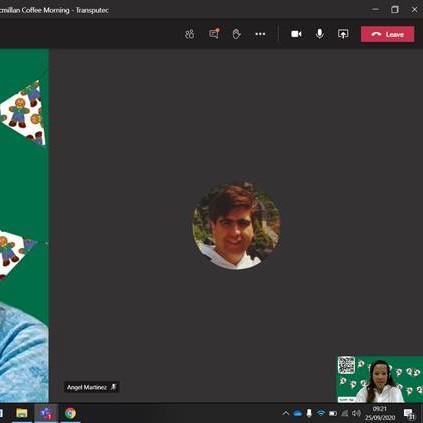
Task: Open File Explorer from the taskbar
Action: 22,413
